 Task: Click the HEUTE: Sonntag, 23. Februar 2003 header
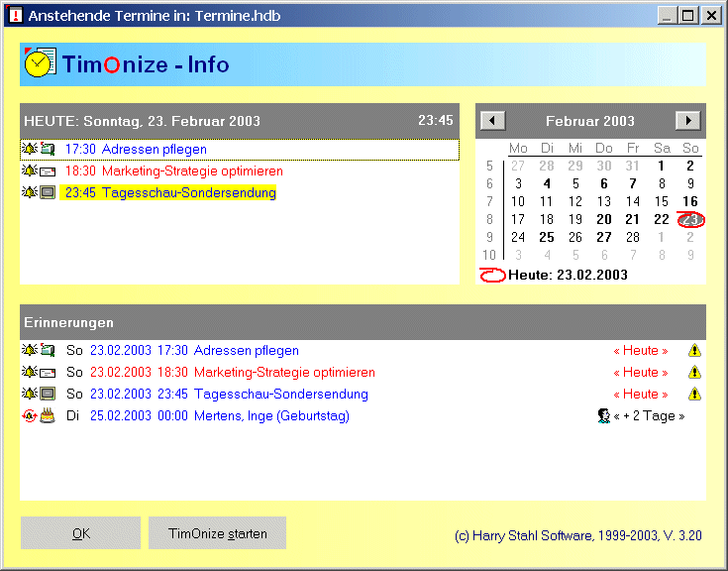point(240,121)
